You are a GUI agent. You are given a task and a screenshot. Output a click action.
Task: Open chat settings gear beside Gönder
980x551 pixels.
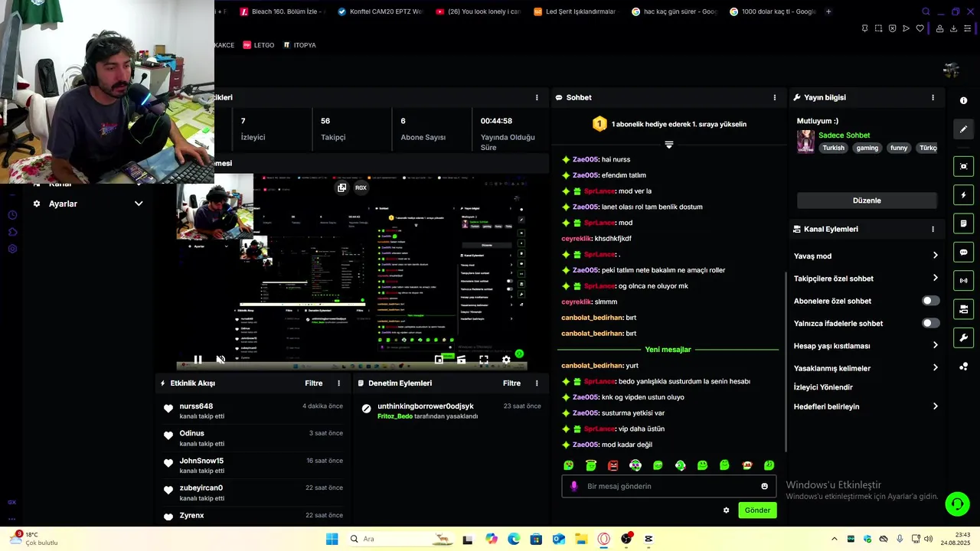pyautogui.click(x=727, y=510)
